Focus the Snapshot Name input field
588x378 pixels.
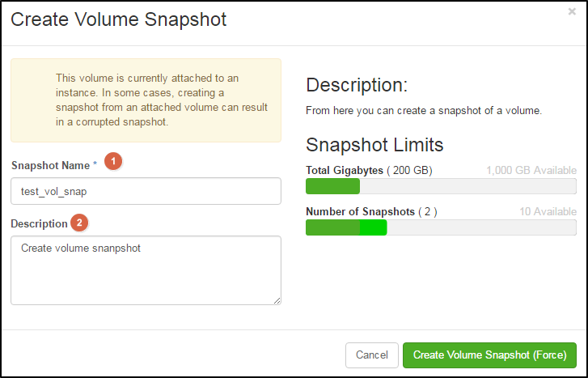146,191
